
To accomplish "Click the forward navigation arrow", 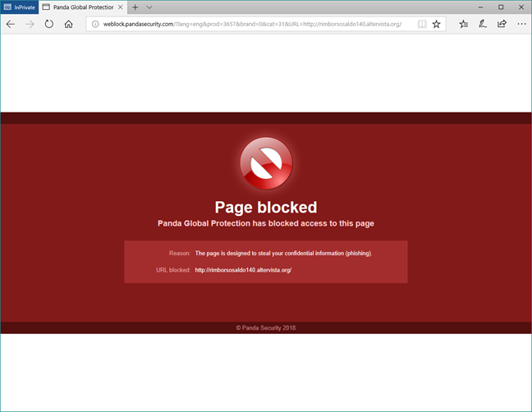I will 30,24.
